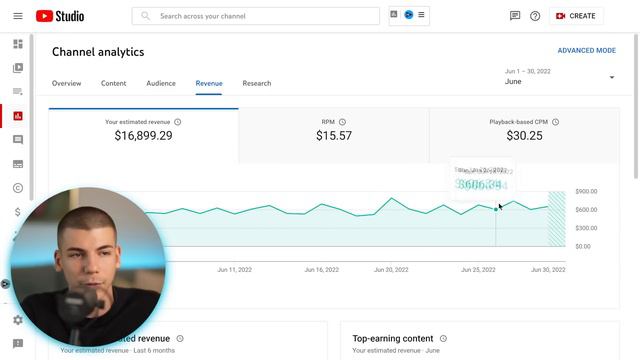Click the Jun 25, 2022 axis label

478,270
